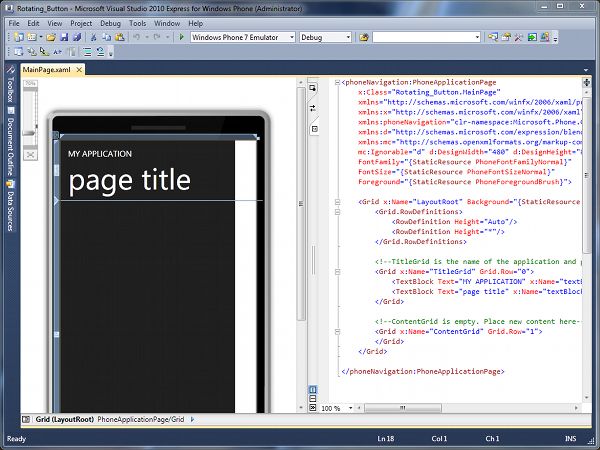Screen dimensions: 600x450
Task: Click the New Project toolbar icon
Action: (18, 37)
